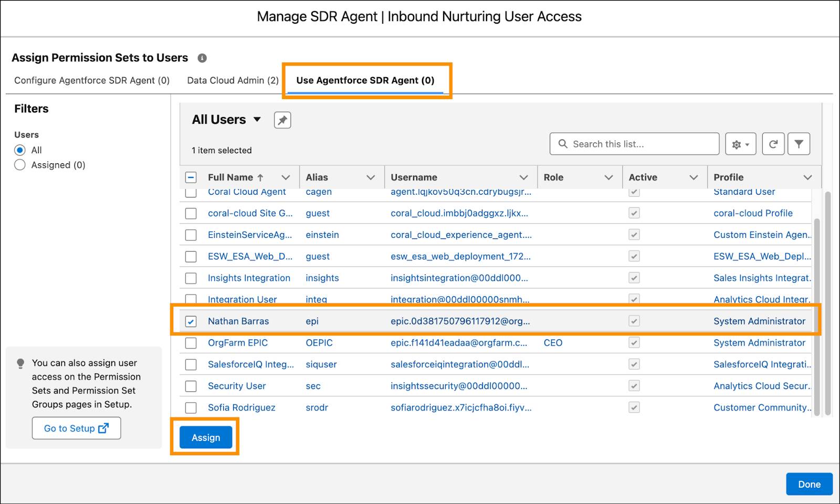Click the '1 item selected' text
The width and height of the screenshot is (840, 504).
click(222, 150)
